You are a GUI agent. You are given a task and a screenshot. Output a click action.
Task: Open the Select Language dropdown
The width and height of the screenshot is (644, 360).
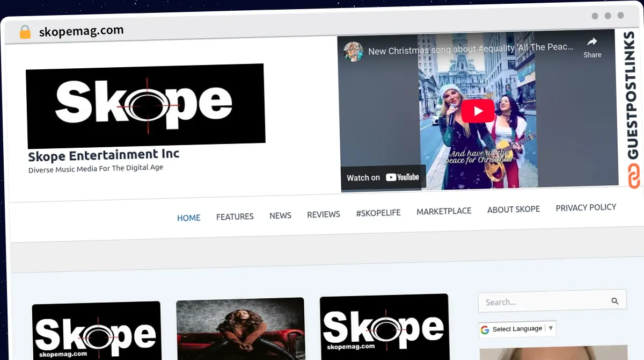pos(517,329)
